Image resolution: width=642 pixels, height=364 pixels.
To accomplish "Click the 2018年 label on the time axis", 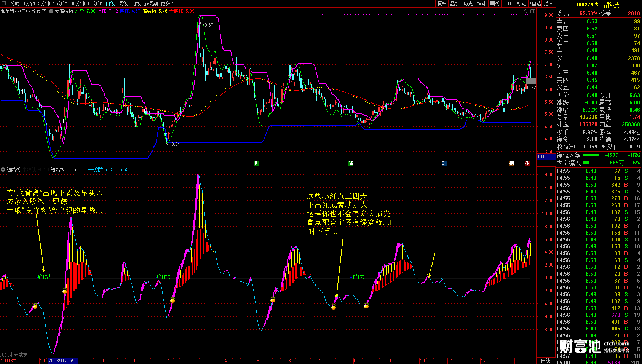I will click(8, 361).
